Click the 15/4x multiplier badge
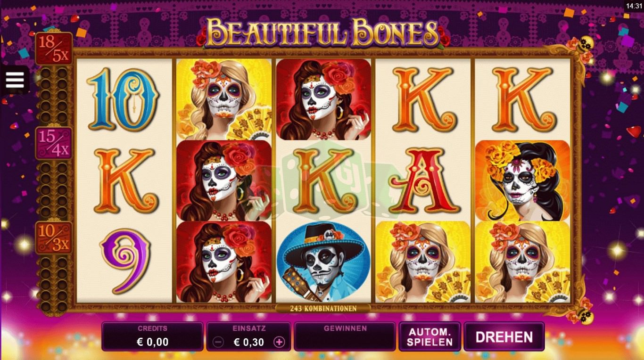The width and height of the screenshot is (644, 360). click(54, 143)
